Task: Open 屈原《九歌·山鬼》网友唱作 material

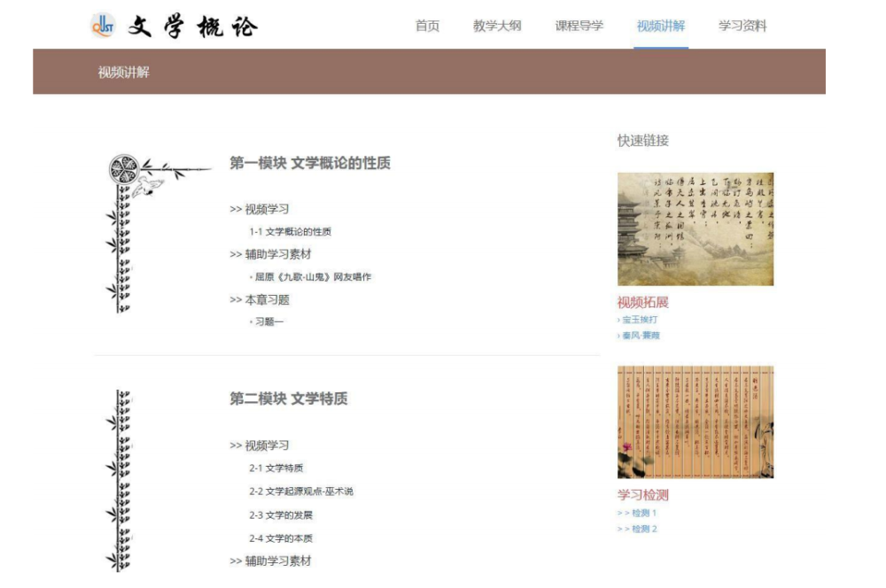Action: 313,277
